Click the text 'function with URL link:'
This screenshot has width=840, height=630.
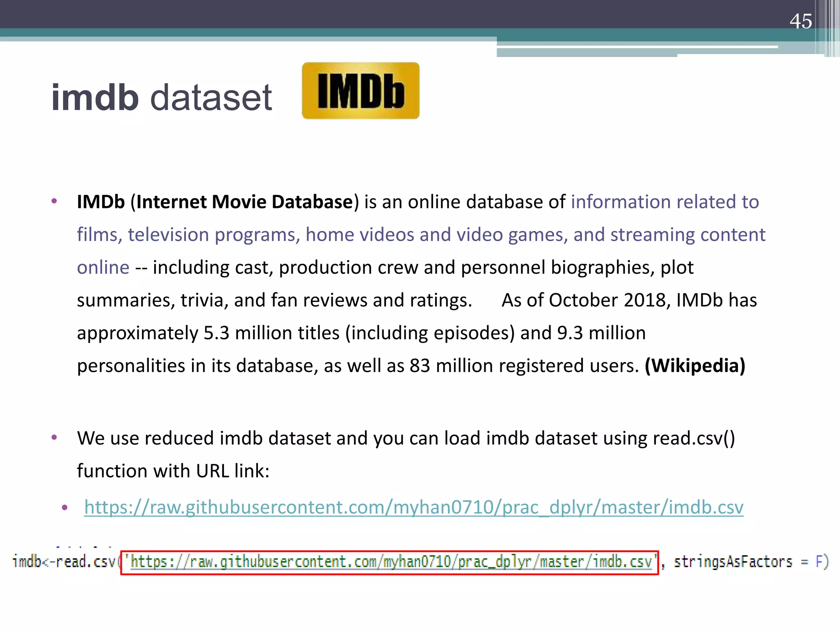pos(173,471)
